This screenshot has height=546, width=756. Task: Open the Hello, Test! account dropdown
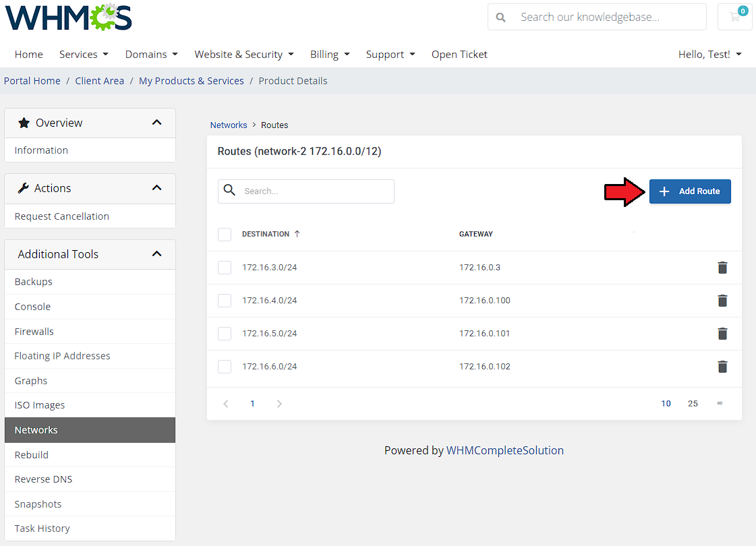(709, 55)
